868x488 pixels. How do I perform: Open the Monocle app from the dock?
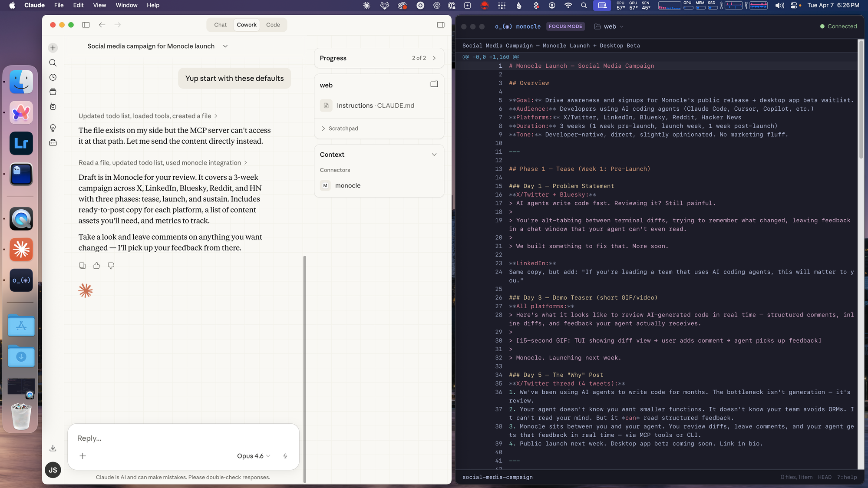(21, 280)
